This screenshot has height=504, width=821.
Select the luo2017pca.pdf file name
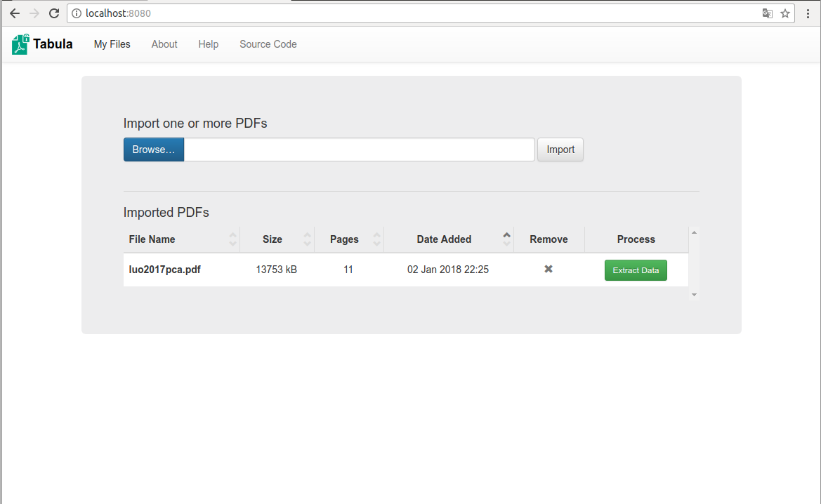(x=164, y=270)
